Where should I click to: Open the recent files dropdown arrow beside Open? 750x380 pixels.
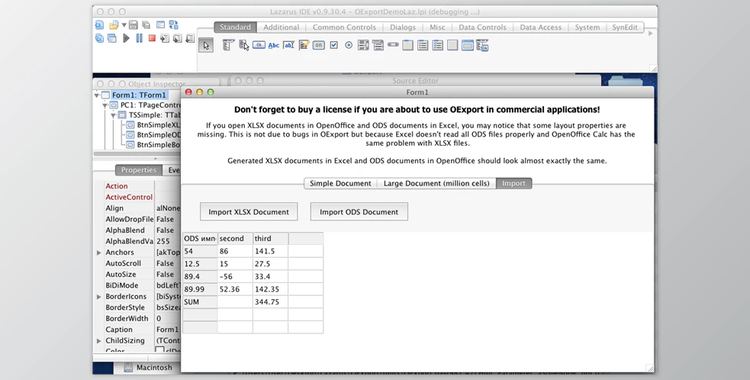click(x=124, y=25)
